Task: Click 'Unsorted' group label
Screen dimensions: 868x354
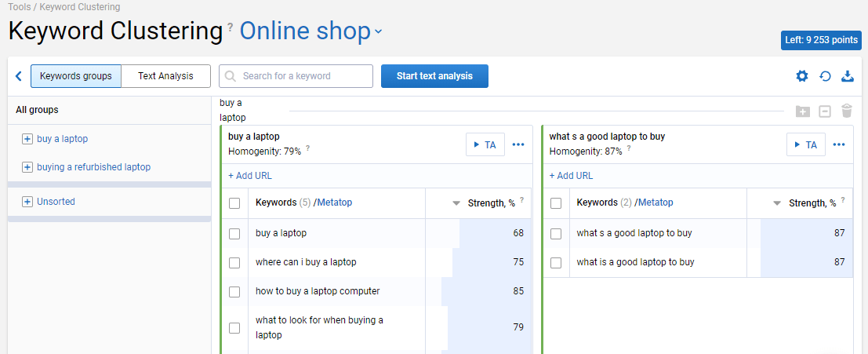Action: [x=56, y=202]
